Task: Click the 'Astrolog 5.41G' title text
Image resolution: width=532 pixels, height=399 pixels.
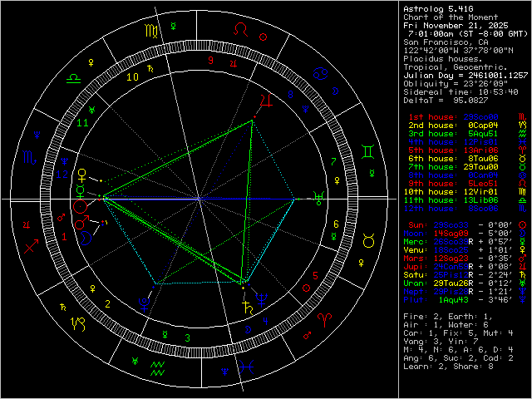Action: [x=438, y=9]
